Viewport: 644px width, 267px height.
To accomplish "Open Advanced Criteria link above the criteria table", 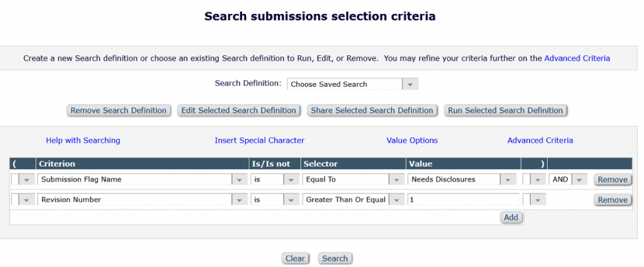I will [540, 140].
